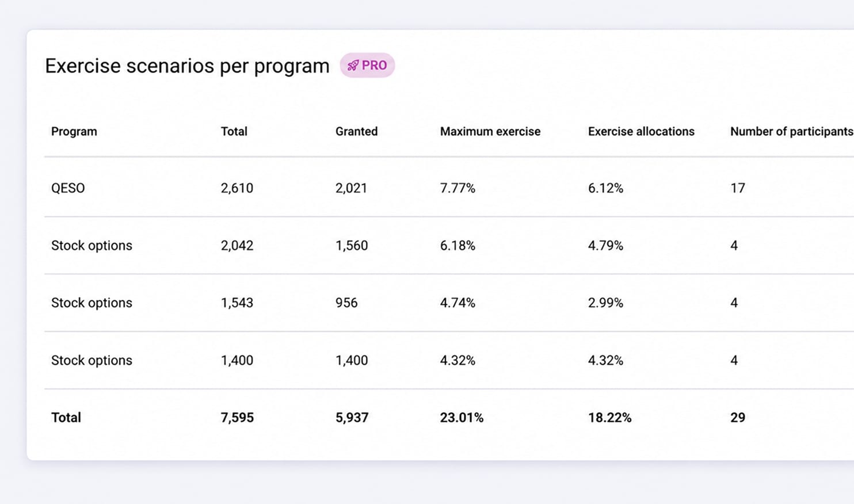Sort by Exercise allocations column header
Screen dimensions: 854x504
tap(641, 131)
